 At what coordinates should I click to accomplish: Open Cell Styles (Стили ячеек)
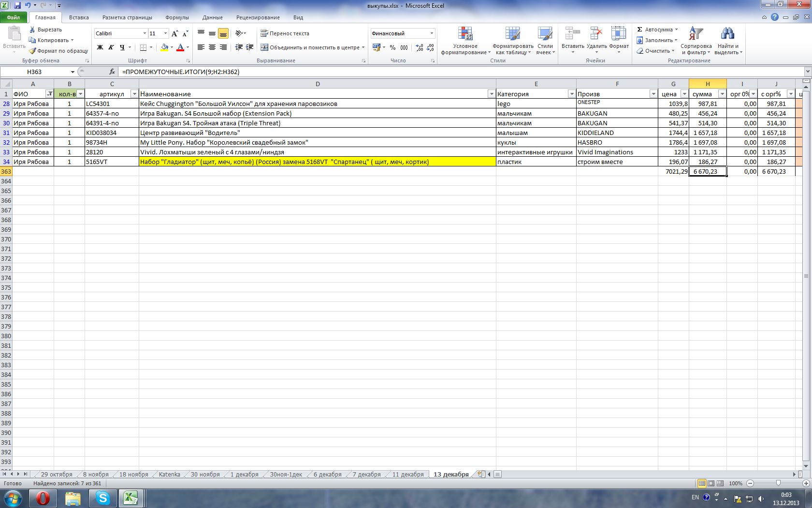click(x=545, y=41)
